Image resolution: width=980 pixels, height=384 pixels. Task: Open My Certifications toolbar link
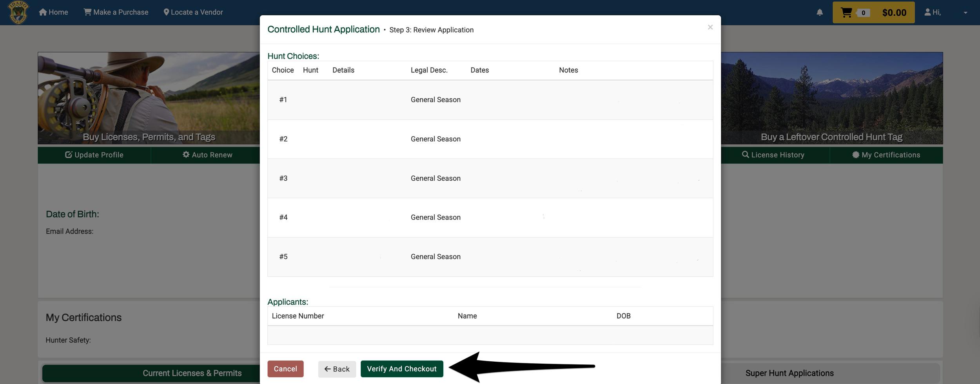pyautogui.click(x=886, y=155)
